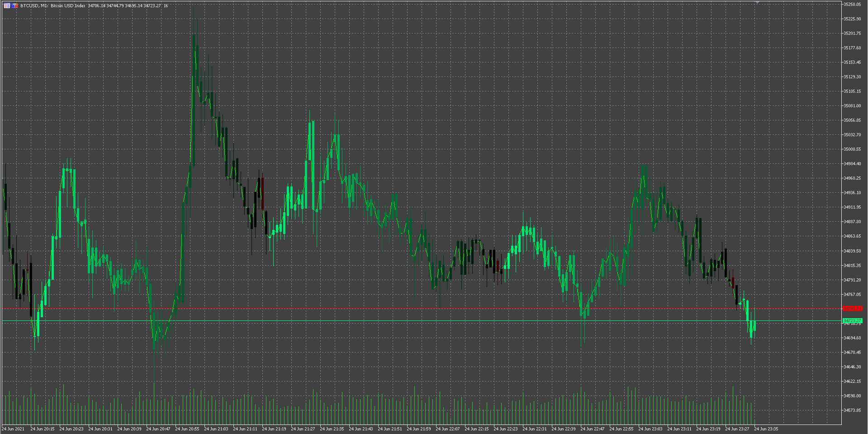Click the 24 Jun 2021 label on the time axis
The image size is (868, 434).
[12, 428]
